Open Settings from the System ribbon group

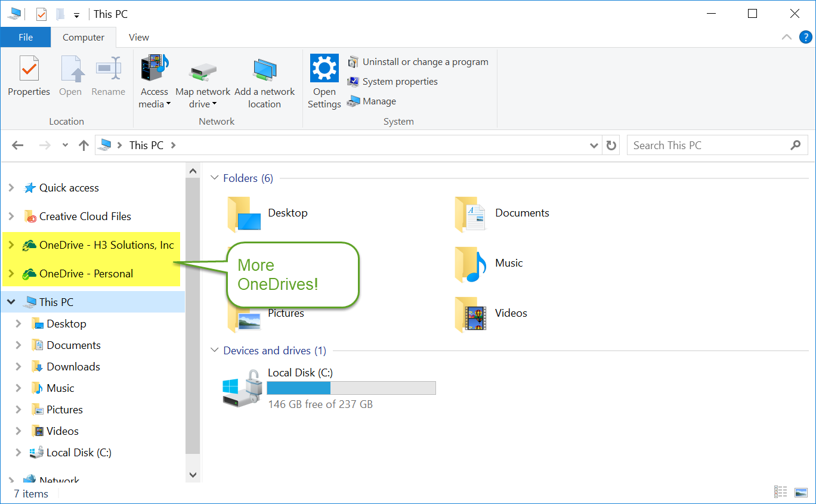point(324,76)
